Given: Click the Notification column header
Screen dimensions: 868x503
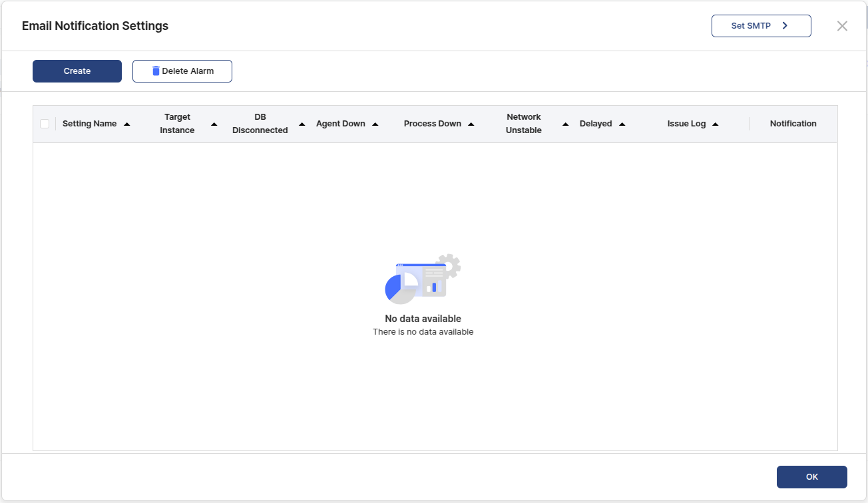Looking at the screenshot, I should [x=793, y=124].
